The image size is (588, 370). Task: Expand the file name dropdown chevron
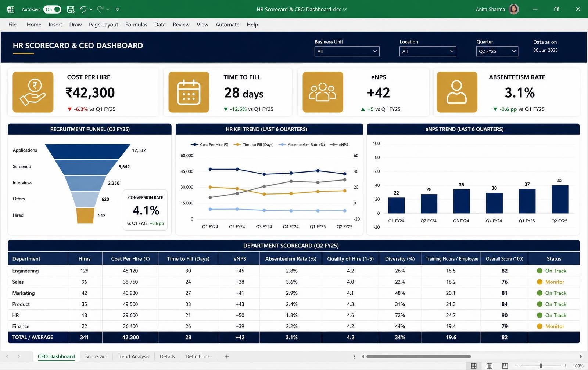(345, 10)
